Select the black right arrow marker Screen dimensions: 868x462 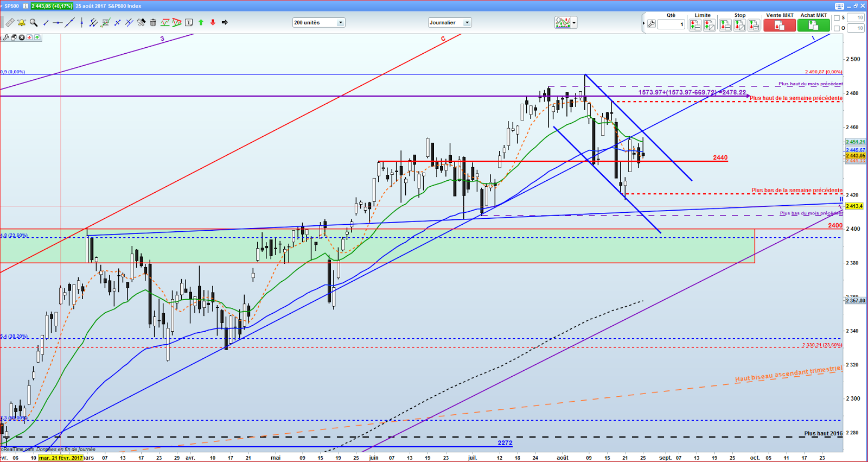(225, 22)
